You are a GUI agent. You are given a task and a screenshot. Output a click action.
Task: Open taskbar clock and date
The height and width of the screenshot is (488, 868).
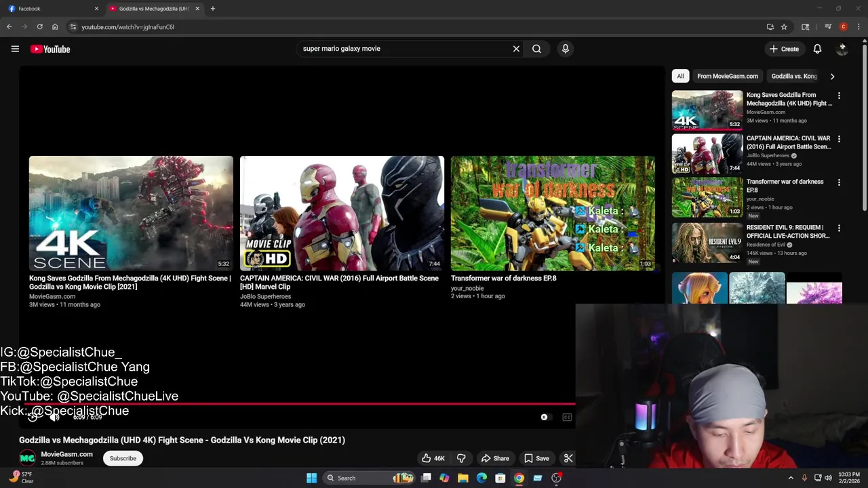(x=849, y=478)
